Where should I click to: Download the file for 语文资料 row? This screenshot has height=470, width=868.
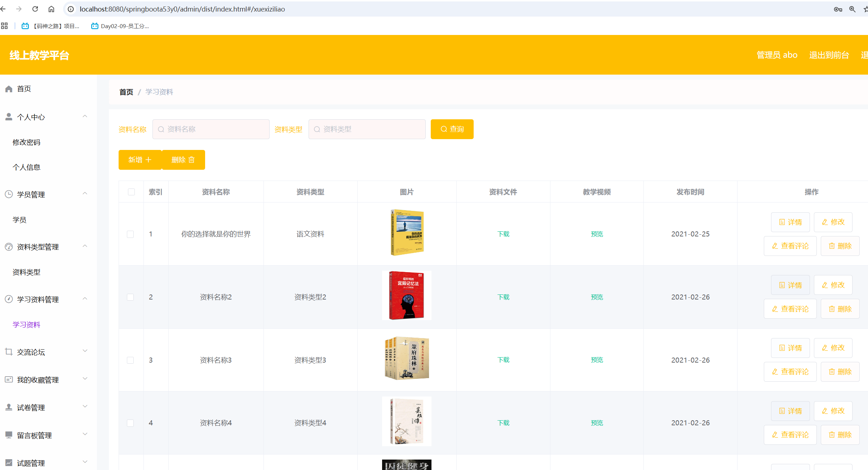coord(503,234)
